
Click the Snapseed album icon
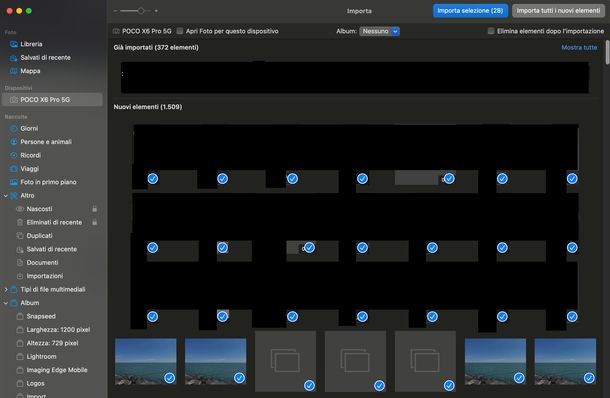point(20,316)
